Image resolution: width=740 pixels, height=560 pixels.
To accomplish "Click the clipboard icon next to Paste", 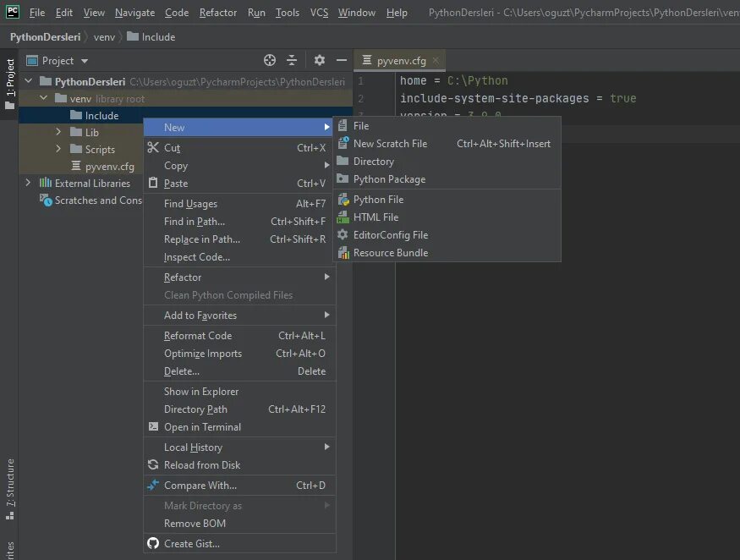I will [x=153, y=183].
